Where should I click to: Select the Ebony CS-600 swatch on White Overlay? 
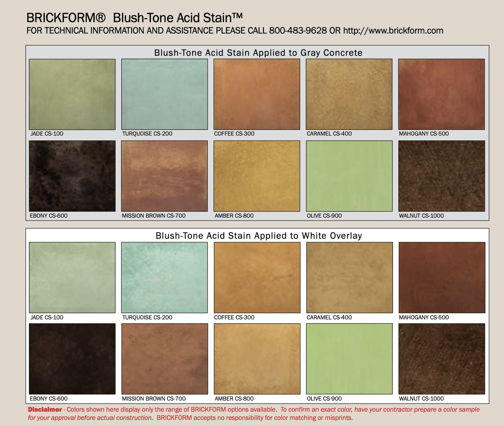(x=72, y=359)
